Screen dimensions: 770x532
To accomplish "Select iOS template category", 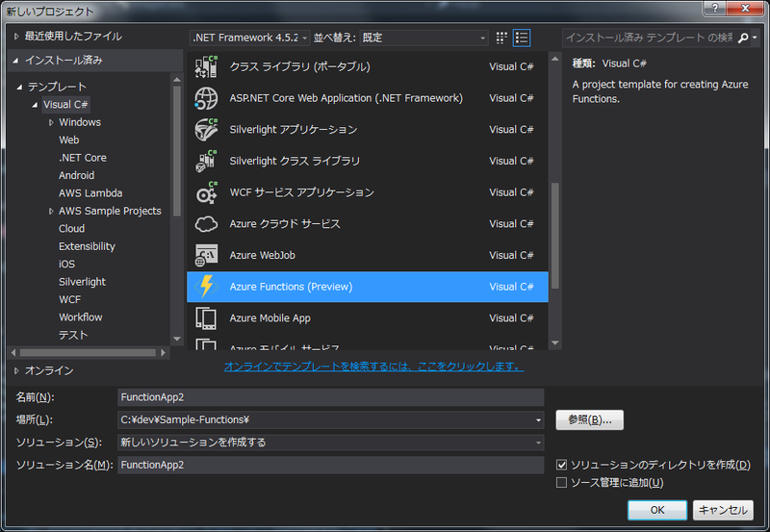I will (66, 264).
